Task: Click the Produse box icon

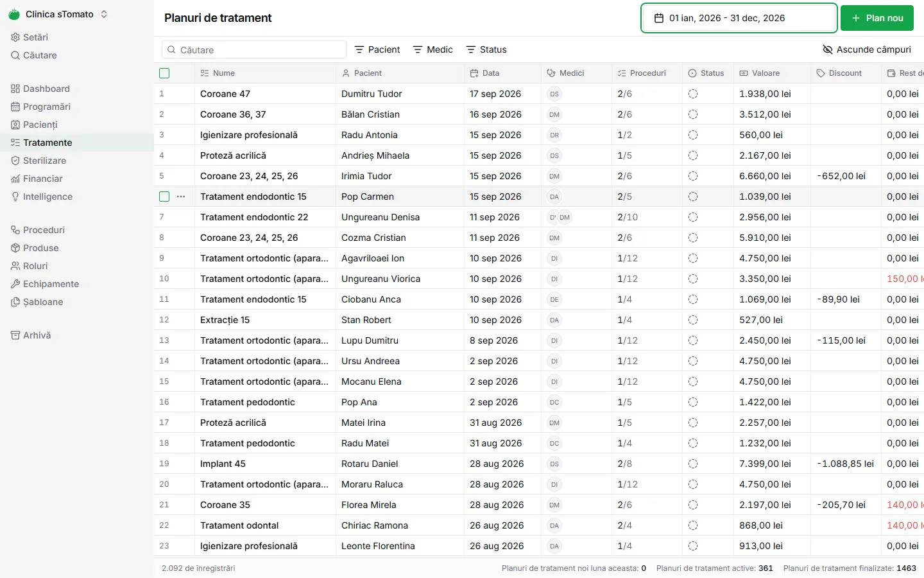Action: [x=15, y=248]
